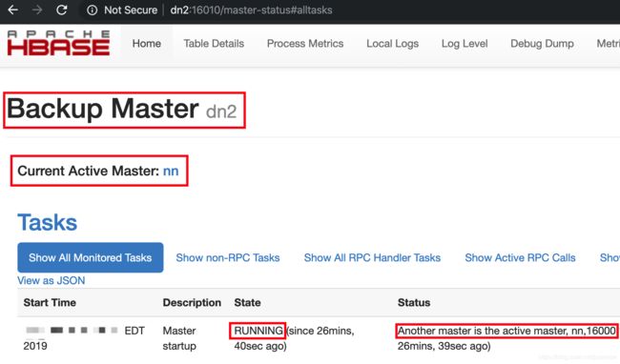
Task: Reload the page with refresh icon
Action: tap(61, 10)
